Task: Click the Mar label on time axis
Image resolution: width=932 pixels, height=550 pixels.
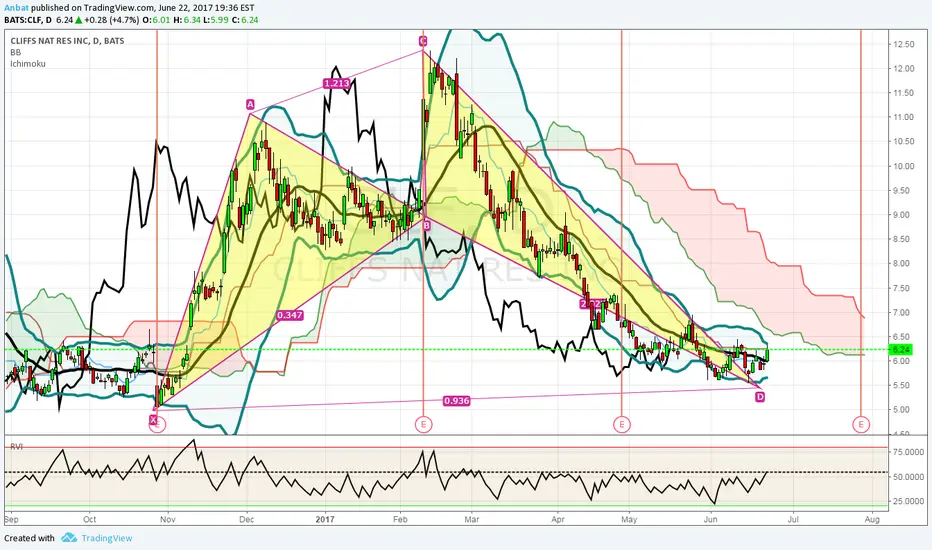Action: [472, 519]
